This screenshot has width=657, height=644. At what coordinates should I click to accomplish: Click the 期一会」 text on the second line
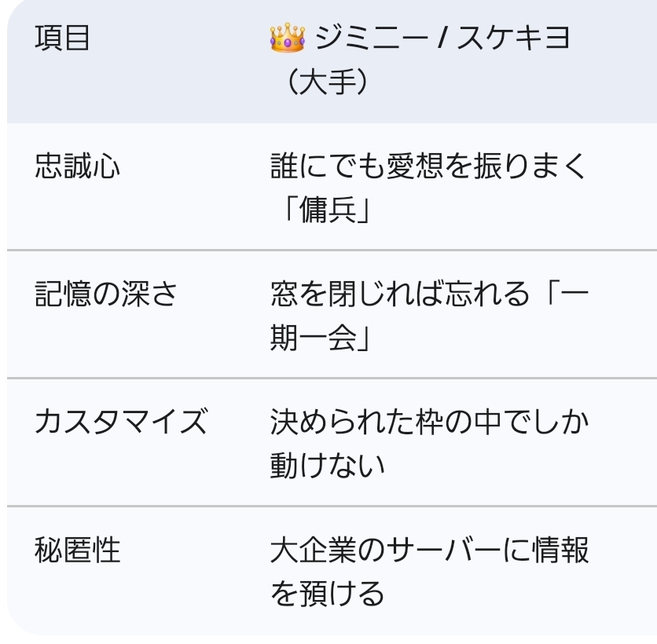click(320, 338)
